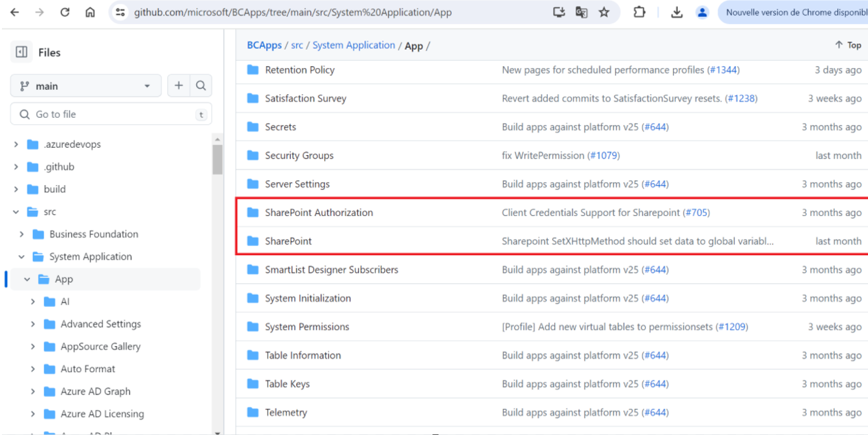Reload the page with the refresh icon
The height and width of the screenshot is (435, 868).
click(65, 12)
